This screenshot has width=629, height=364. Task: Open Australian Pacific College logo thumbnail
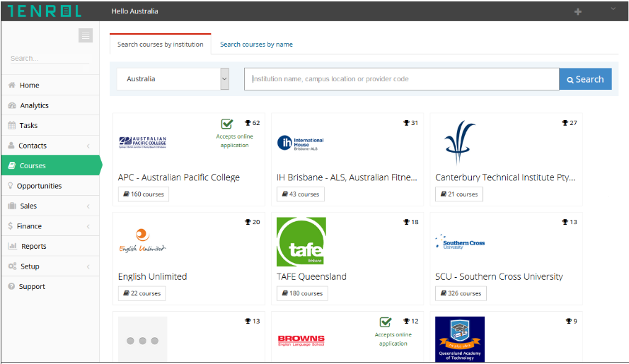point(142,142)
